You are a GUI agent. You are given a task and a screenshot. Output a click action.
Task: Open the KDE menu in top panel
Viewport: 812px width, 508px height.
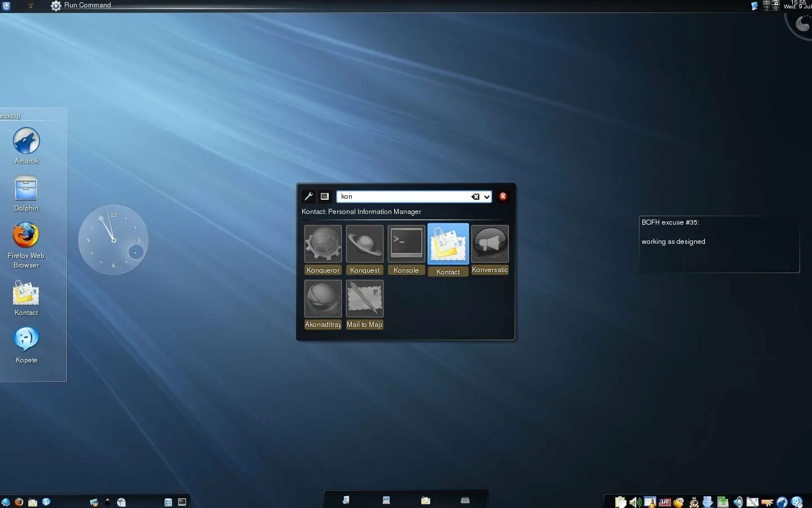coord(6,6)
